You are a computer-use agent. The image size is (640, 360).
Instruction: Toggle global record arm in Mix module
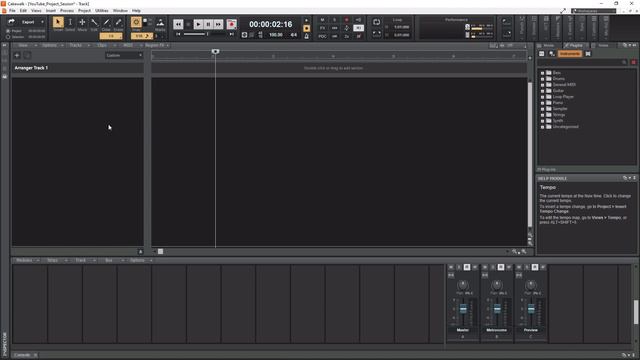[x=347, y=20]
